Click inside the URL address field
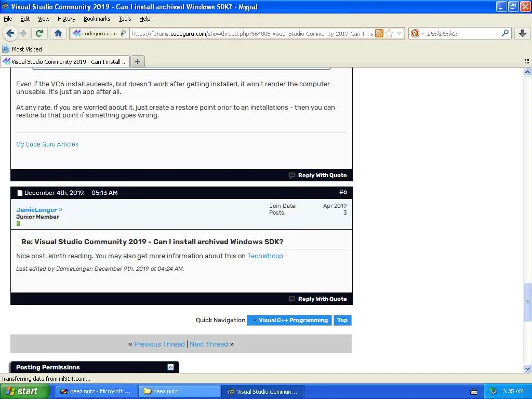 click(252, 34)
